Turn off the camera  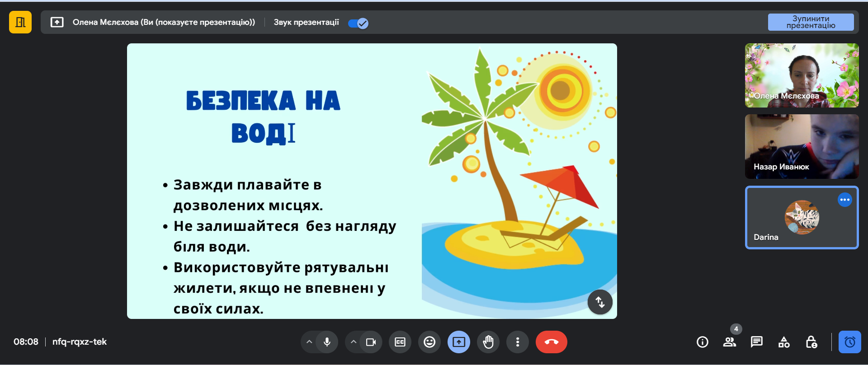371,342
